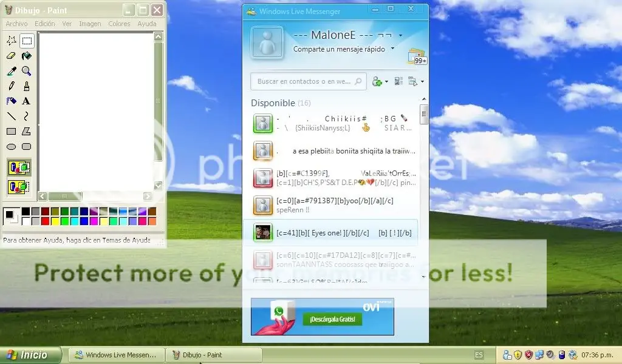
Task: Select the Rectangle shape tool
Action: click(x=11, y=131)
